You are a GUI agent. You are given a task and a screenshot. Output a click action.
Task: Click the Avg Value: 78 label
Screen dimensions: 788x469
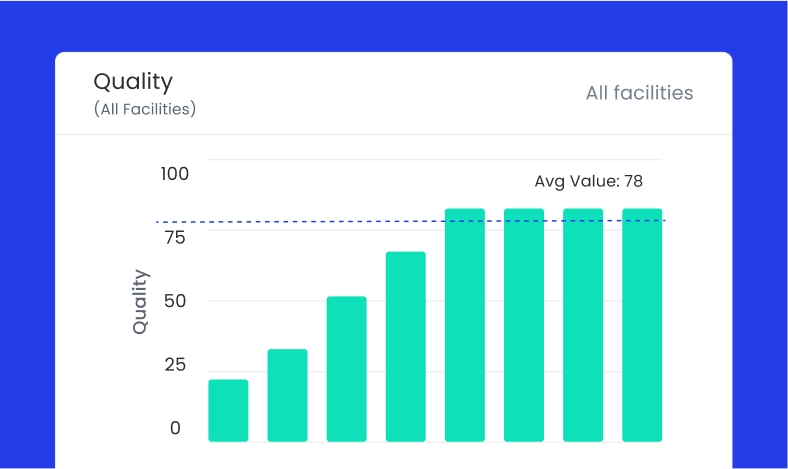tap(588, 181)
